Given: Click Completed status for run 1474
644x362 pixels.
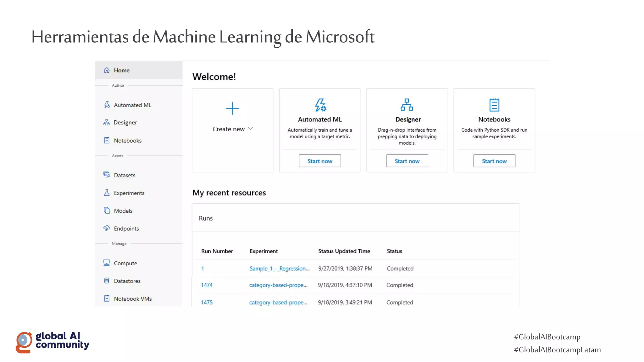Looking at the screenshot, I should point(400,285).
